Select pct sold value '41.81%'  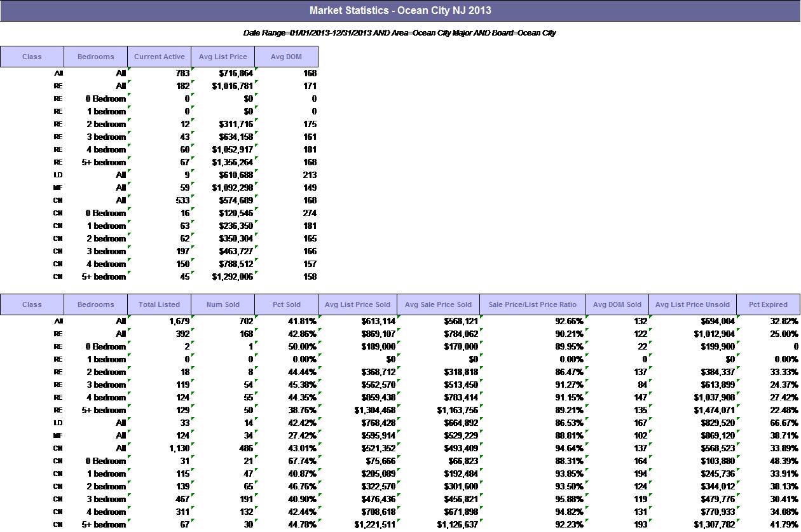[x=303, y=321]
